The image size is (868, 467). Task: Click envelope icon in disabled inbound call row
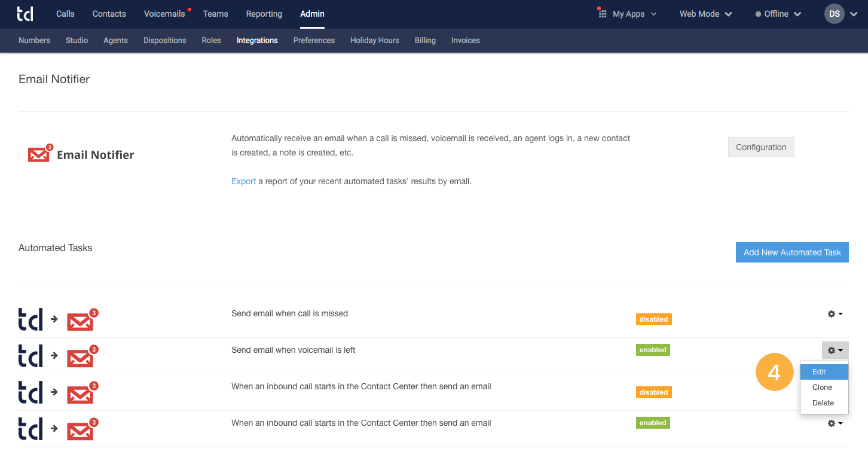tap(82, 393)
